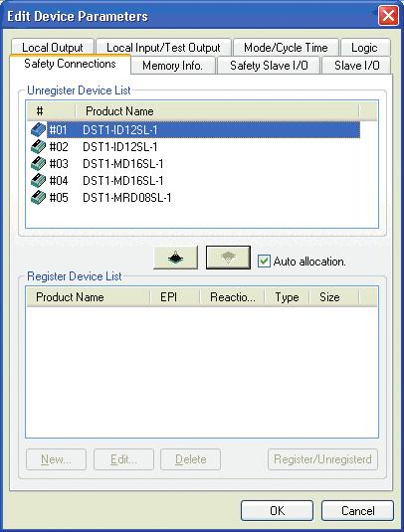
Task: Click the device icon for #05
Action: [x=38, y=198]
